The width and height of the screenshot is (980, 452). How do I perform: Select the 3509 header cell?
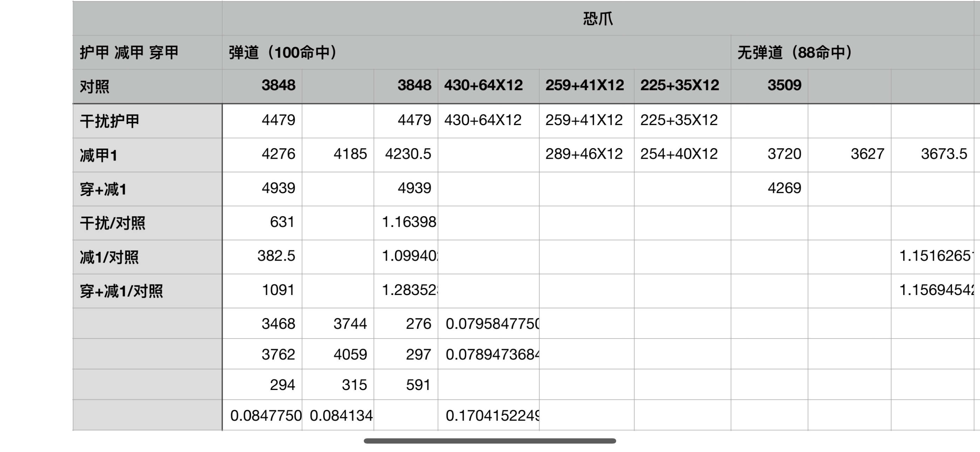784,85
